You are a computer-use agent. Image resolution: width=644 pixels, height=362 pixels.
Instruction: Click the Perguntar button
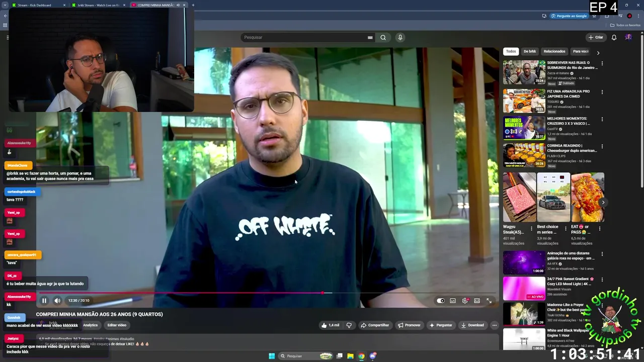pos(440,325)
